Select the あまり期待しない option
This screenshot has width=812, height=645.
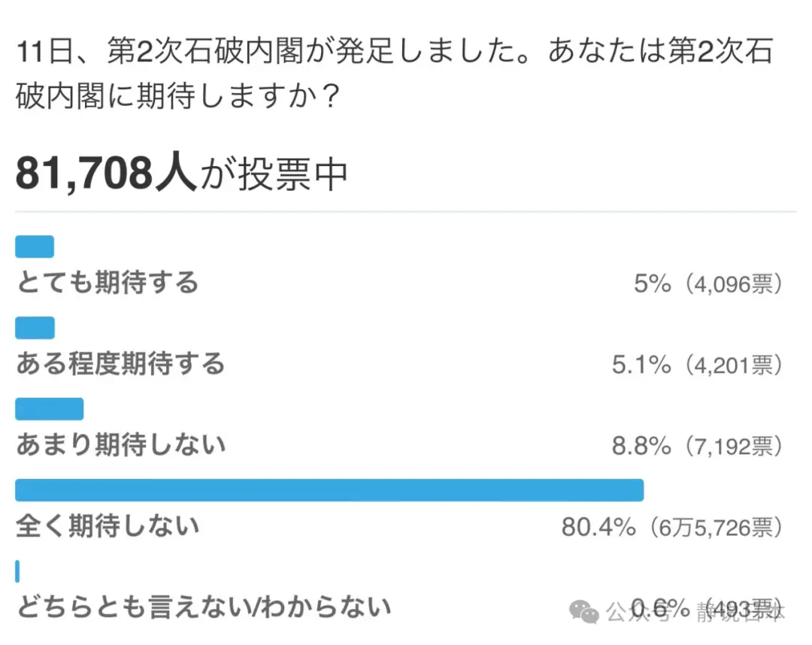(x=120, y=445)
